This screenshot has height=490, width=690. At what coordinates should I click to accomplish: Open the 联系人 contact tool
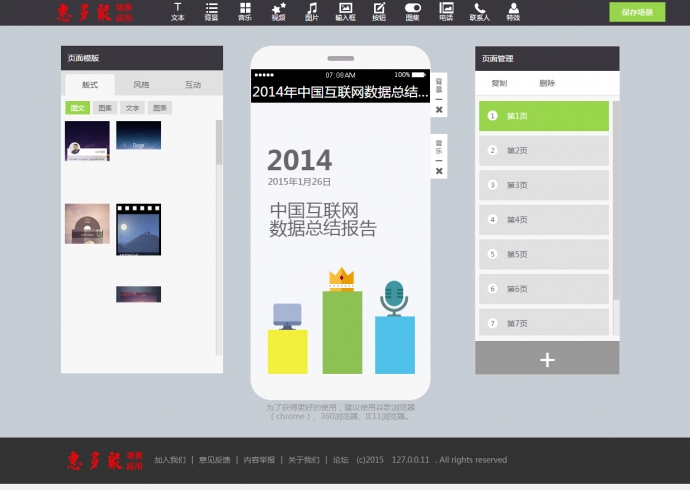point(480,11)
